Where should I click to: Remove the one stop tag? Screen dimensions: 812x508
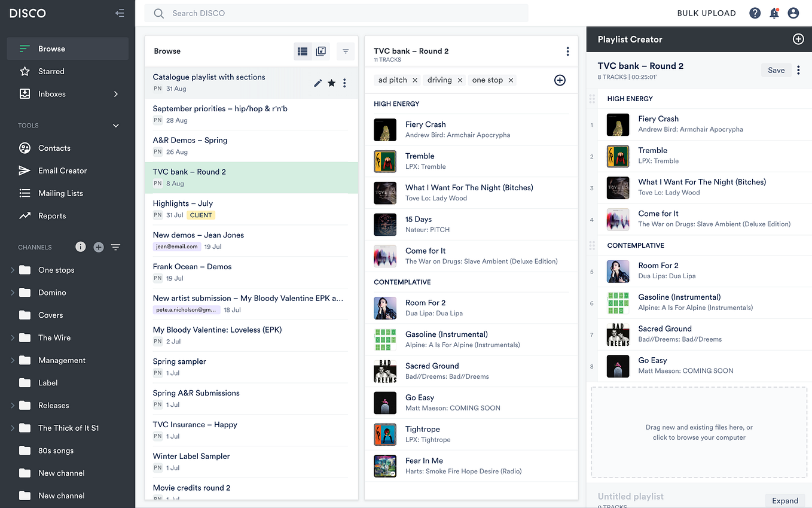coord(511,80)
